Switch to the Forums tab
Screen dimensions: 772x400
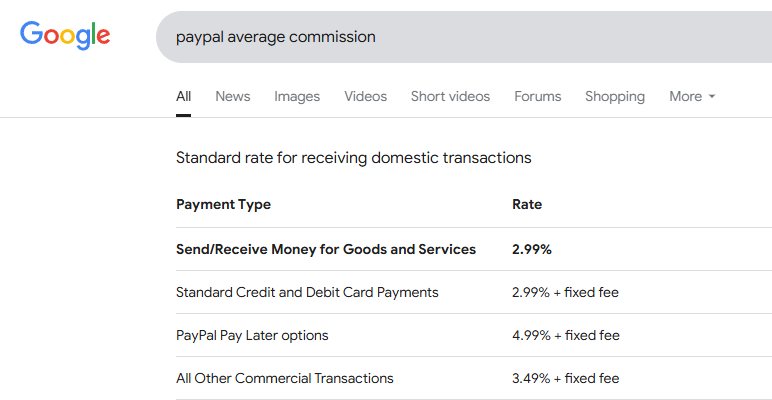(538, 97)
